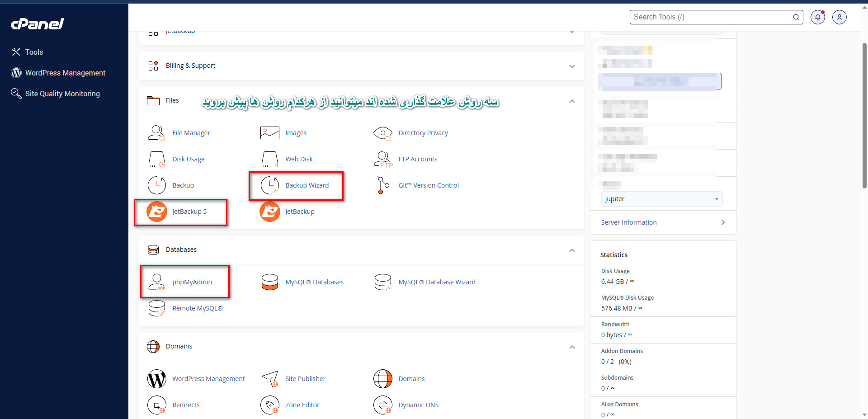The height and width of the screenshot is (419, 868).
Task: Click the Search Tools input field
Action: pyautogui.click(x=710, y=17)
